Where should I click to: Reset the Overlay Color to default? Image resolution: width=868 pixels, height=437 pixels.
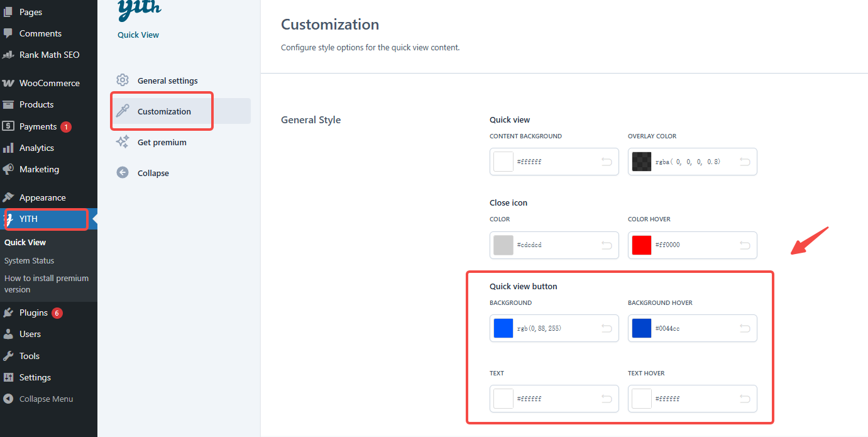pos(745,162)
